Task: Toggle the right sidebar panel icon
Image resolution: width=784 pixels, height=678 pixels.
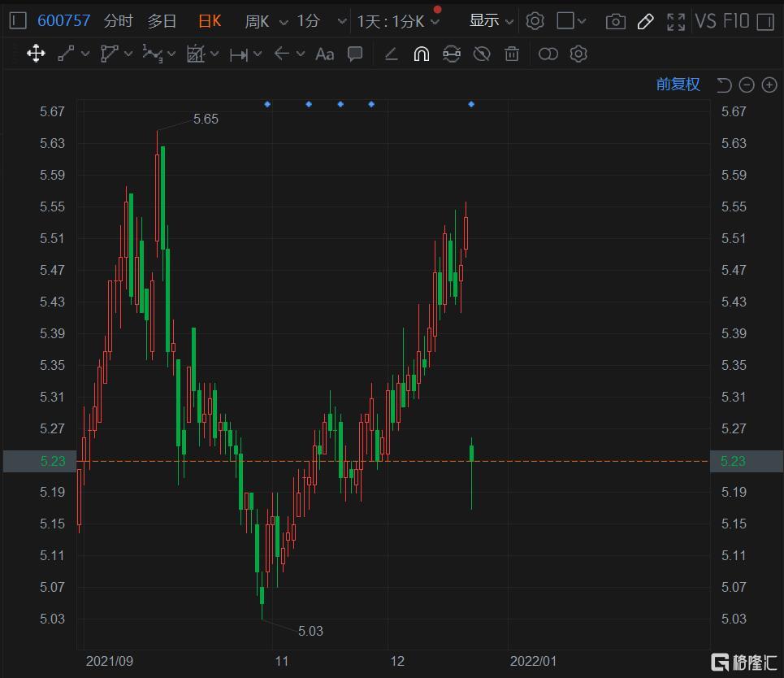Action: [x=765, y=21]
